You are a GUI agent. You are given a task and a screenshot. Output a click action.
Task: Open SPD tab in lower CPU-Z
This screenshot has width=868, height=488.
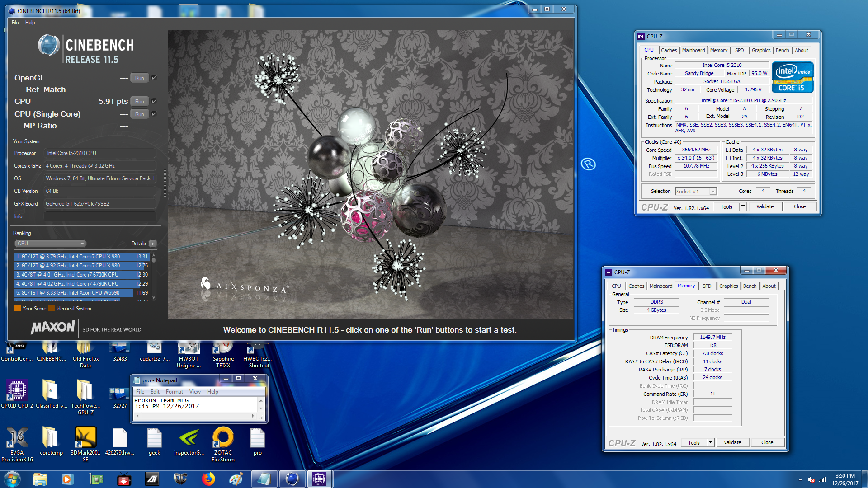click(x=707, y=286)
